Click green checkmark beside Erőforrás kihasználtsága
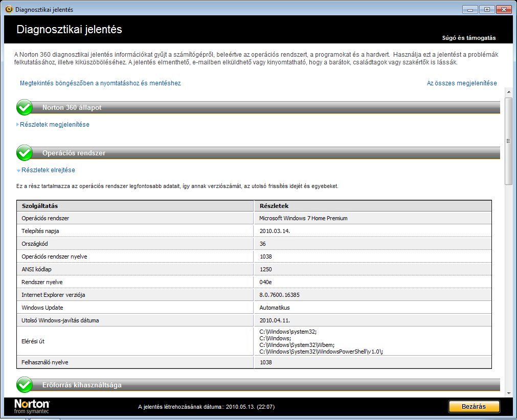The height and width of the screenshot is (420, 517). pos(25,385)
